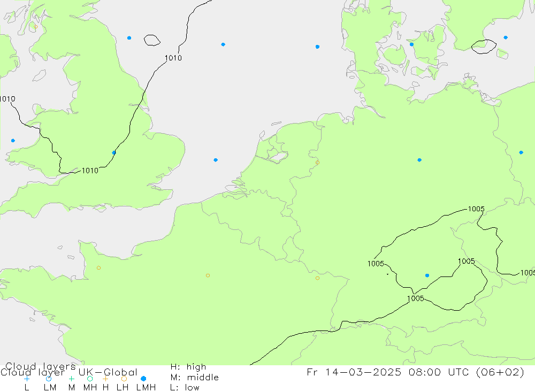This screenshot has width=535, height=392.
Task: Select the LMH dot between England and the Netherlands
Action: tap(215, 160)
